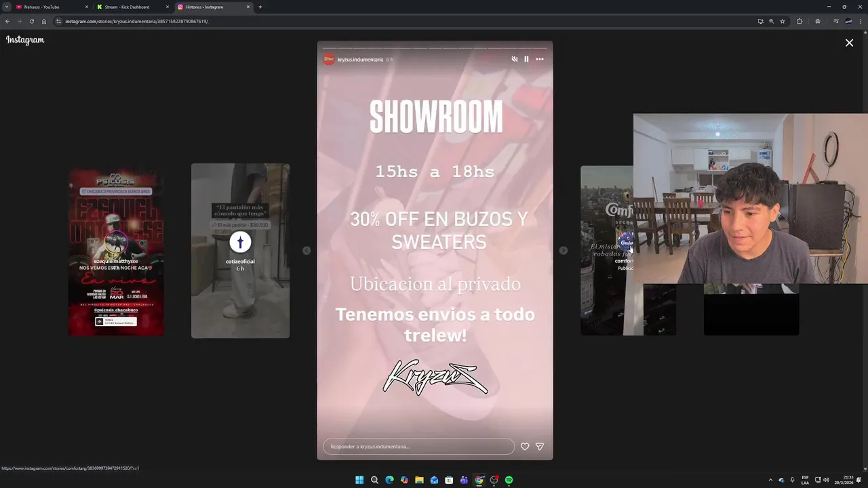Open the cotizeoficial story thumbnail

click(x=240, y=251)
